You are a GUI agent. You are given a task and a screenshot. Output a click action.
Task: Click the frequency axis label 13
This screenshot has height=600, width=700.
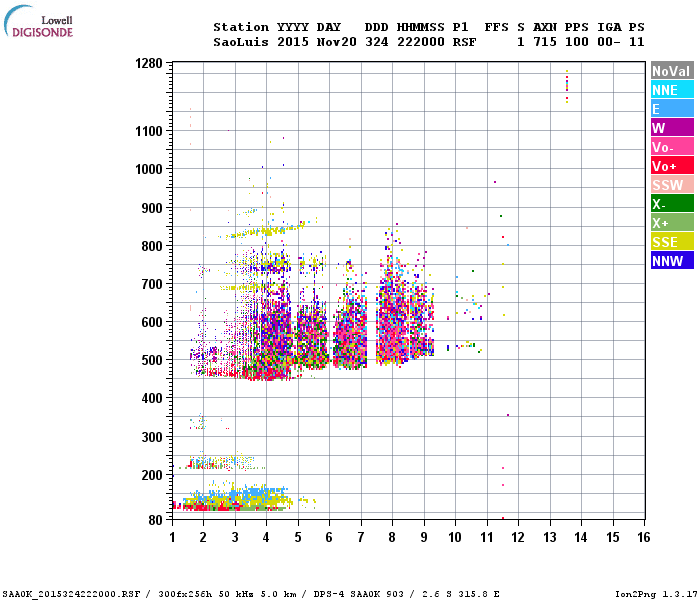pyautogui.click(x=550, y=537)
